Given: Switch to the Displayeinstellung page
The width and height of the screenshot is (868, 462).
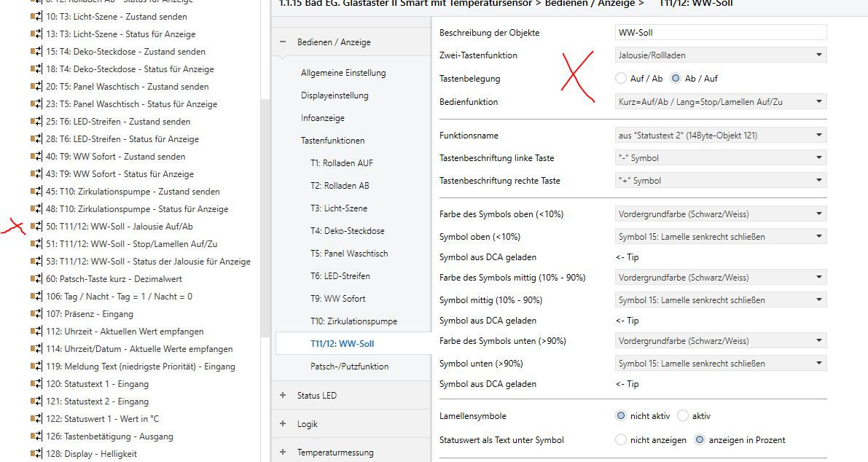Looking at the screenshot, I should tap(335, 95).
